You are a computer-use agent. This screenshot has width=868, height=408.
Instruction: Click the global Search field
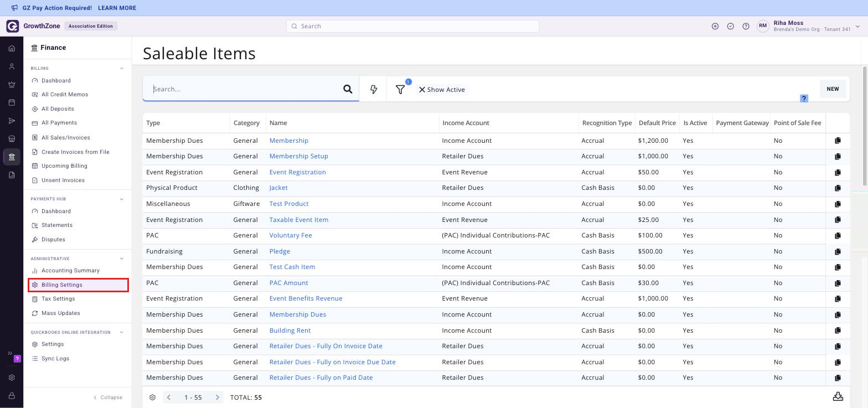click(412, 26)
